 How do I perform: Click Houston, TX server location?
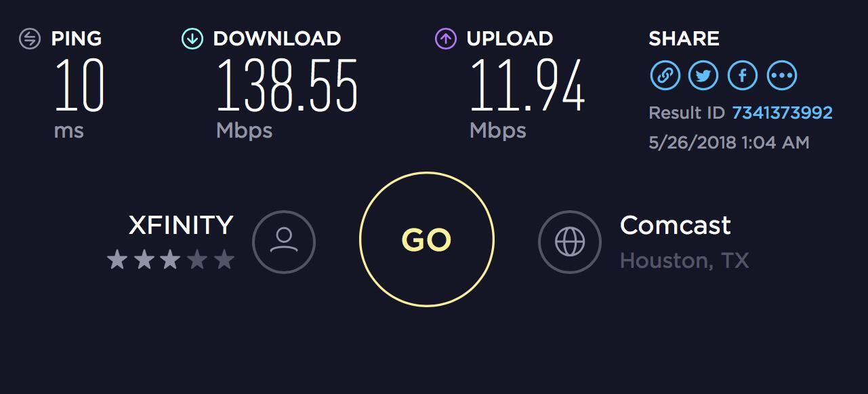684,260
